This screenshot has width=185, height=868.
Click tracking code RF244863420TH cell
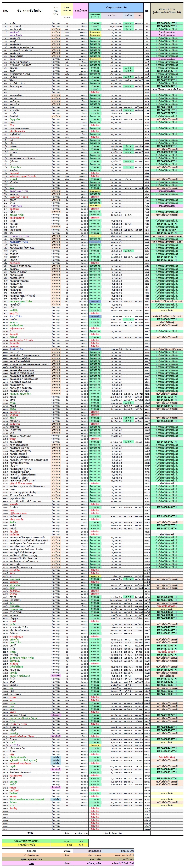click(167, 26)
